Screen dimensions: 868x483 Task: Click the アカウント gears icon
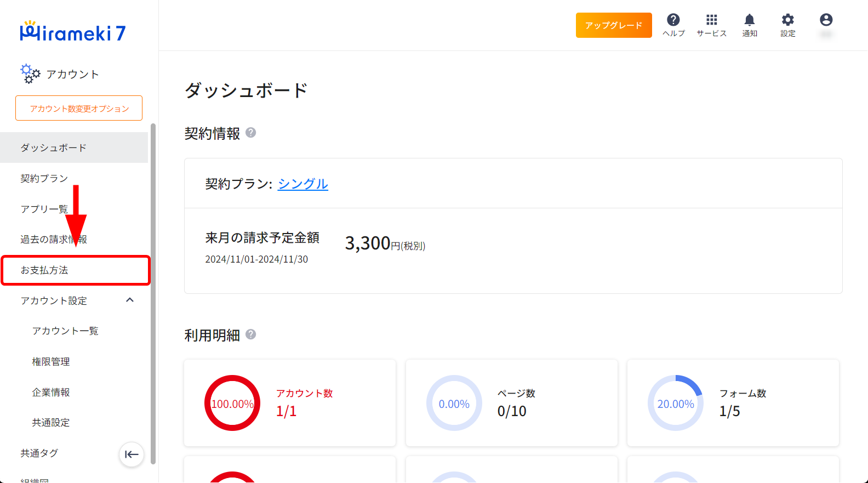[30, 74]
